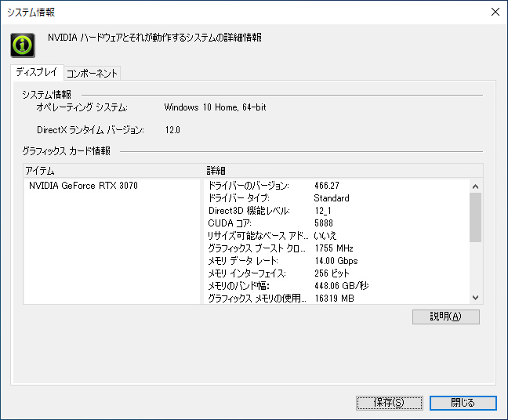Click the 1755 MHz boost clock value
The width and height of the screenshot is (508, 420).
tap(334, 248)
